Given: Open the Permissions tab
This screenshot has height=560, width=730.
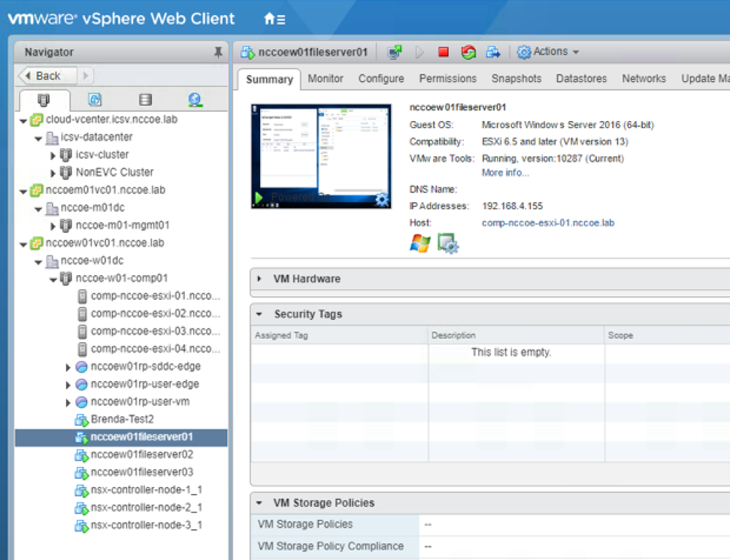Looking at the screenshot, I should tap(448, 78).
